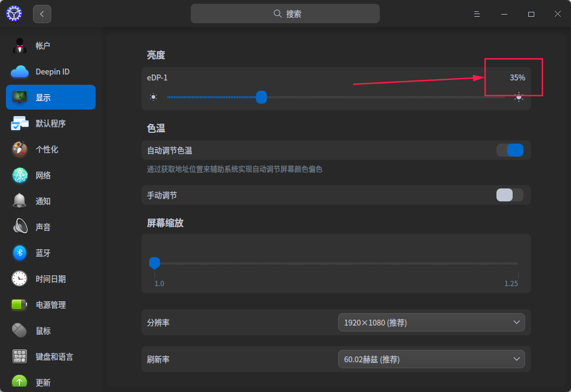Open the title bar hamburger menu
The image size is (571, 392).
pyautogui.click(x=477, y=14)
